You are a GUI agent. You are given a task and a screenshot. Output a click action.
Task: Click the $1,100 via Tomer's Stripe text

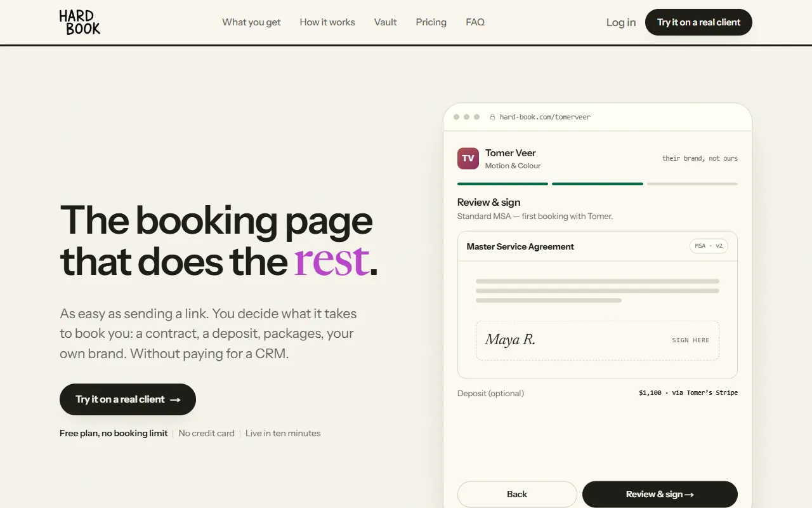point(688,393)
